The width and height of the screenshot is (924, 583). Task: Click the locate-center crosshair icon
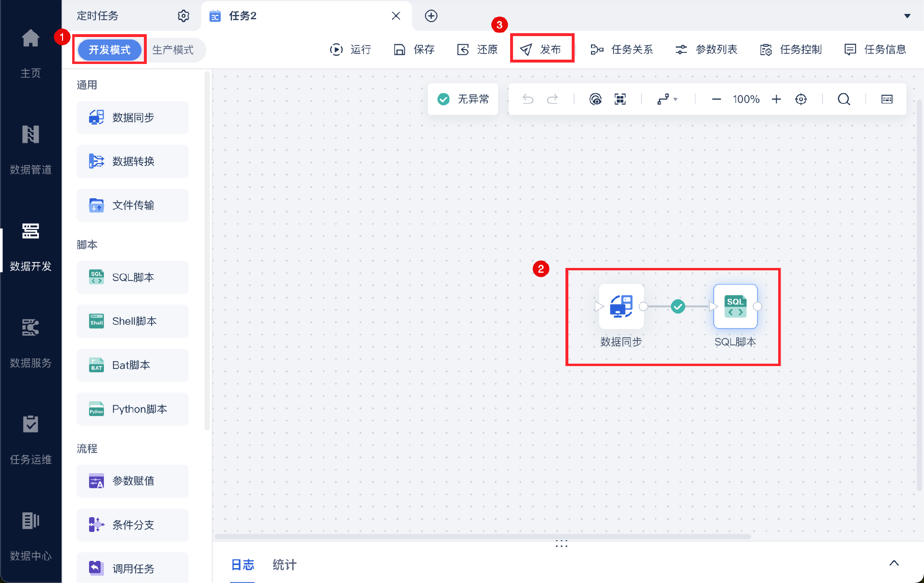pos(801,99)
